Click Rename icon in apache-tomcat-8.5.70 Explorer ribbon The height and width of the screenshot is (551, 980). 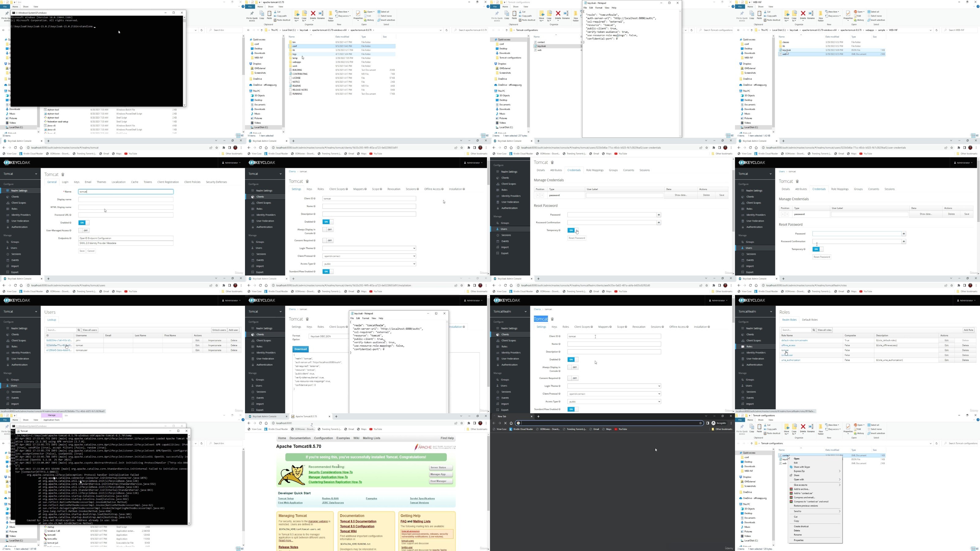coord(321,14)
